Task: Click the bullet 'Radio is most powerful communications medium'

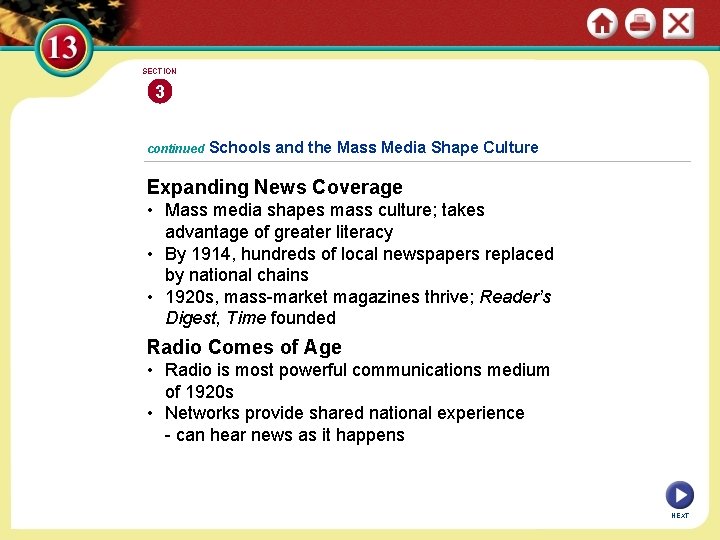Action: click(357, 370)
